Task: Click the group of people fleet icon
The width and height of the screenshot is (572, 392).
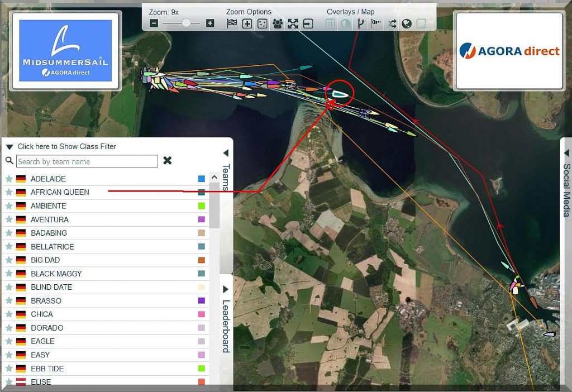Action: (x=278, y=23)
